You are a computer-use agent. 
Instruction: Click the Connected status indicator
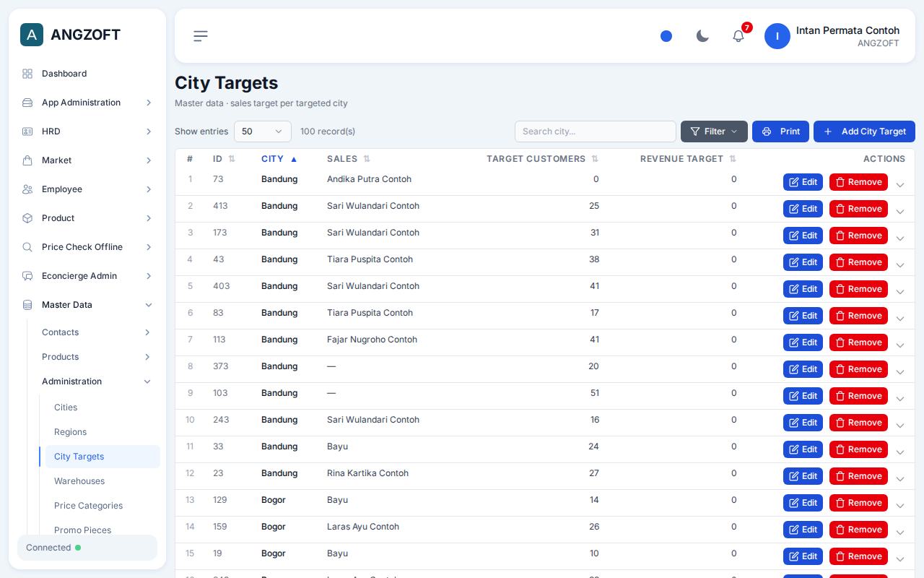[x=87, y=548]
